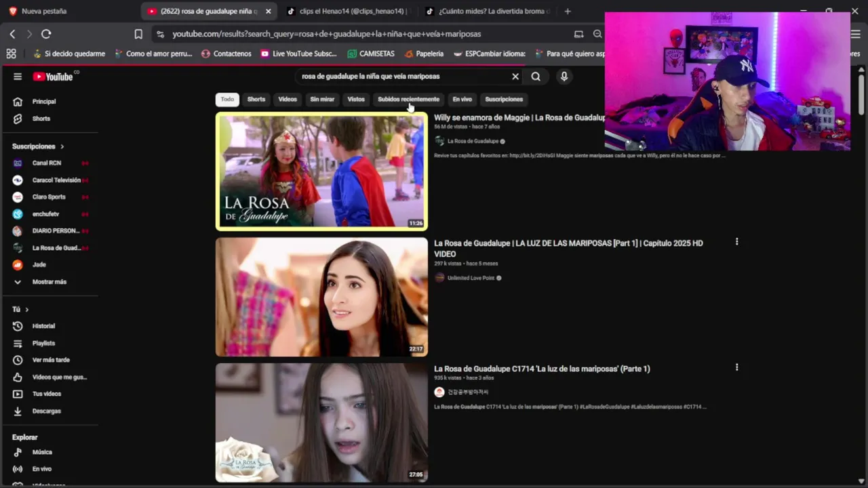Switch to clips el Henao14 TikTok tab
Screen dimensions: 868x488
point(349,12)
